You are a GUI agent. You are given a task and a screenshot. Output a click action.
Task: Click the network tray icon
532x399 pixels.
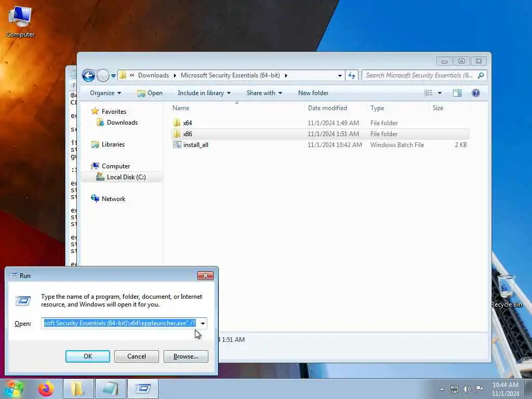coord(454,389)
